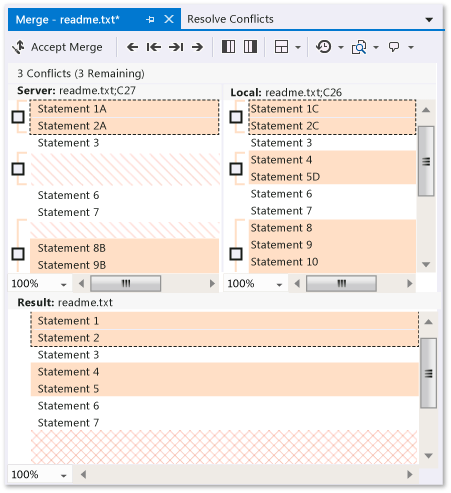Check local Statement 8/9/10 conflict checkbox
Screen dimensions: 451x493
coord(236,254)
